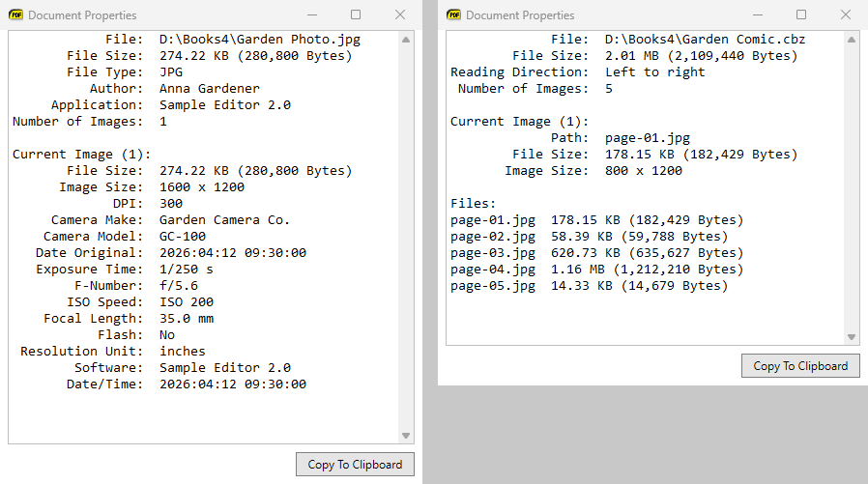Click Number of Images value 5

pyautogui.click(x=609, y=89)
